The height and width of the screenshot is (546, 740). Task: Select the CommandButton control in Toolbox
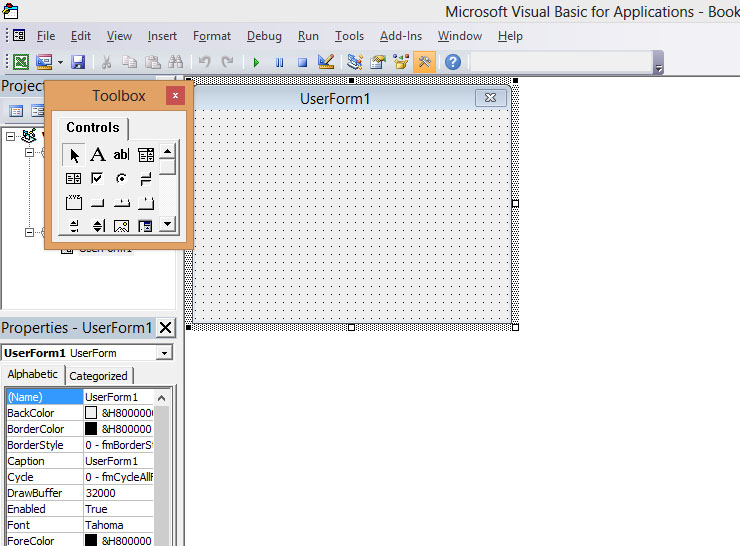(97, 203)
